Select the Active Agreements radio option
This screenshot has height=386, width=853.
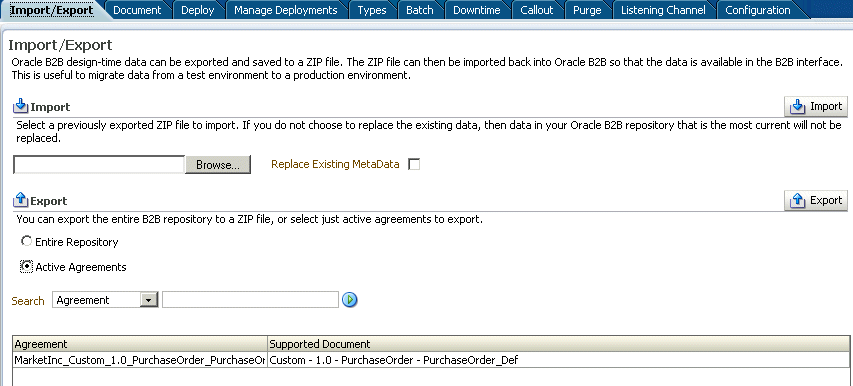26,266
